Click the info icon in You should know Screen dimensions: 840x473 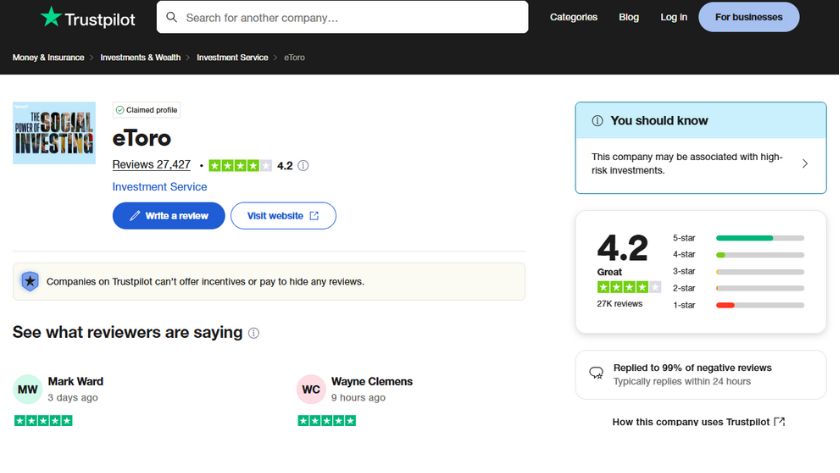pos(597,121)
